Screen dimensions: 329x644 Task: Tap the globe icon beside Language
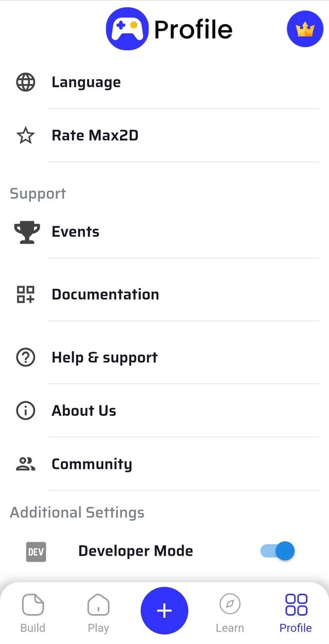[26, 82]
